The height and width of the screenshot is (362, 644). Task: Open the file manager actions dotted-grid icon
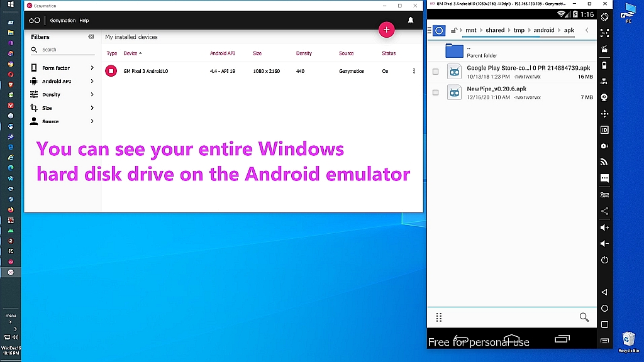(x=438, y=317)
